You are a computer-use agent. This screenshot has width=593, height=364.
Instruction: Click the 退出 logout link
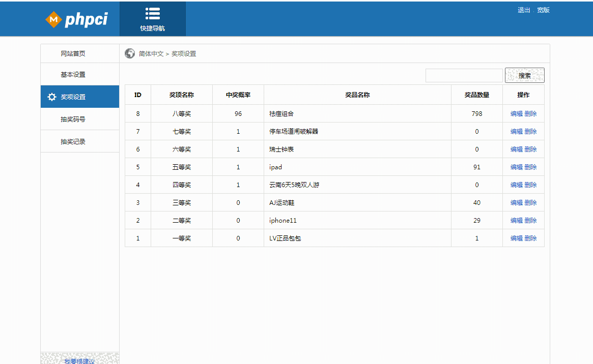tap(524, 10)
